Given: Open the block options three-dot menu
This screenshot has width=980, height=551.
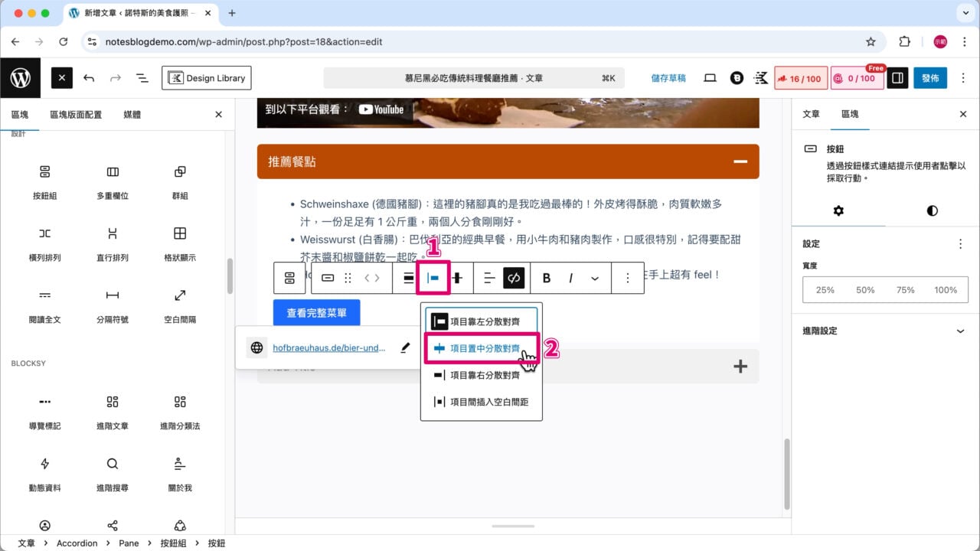Looking at the screenshot, I should tap(627, 278).
